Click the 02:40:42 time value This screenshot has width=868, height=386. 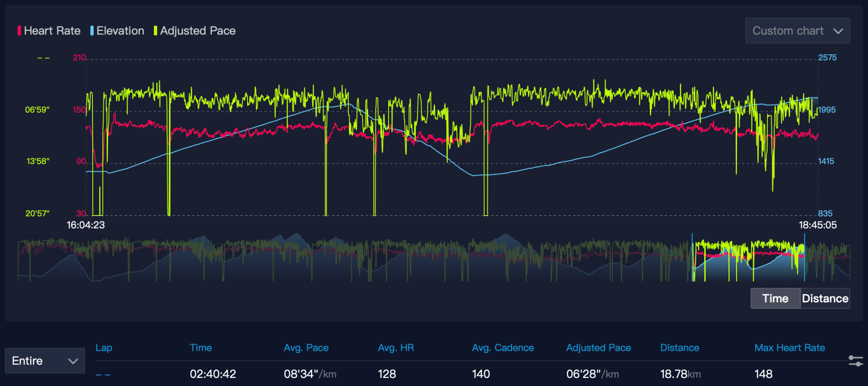[x=213, y=374]
